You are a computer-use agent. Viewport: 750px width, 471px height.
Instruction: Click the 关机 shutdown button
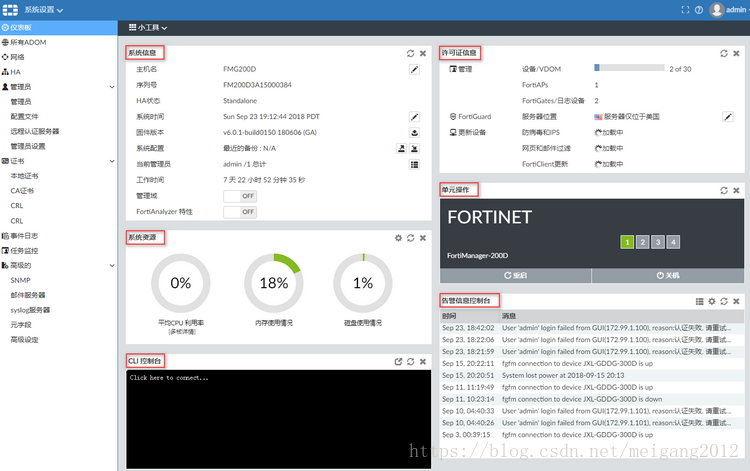pyautogui.click(x=668, y=275)
